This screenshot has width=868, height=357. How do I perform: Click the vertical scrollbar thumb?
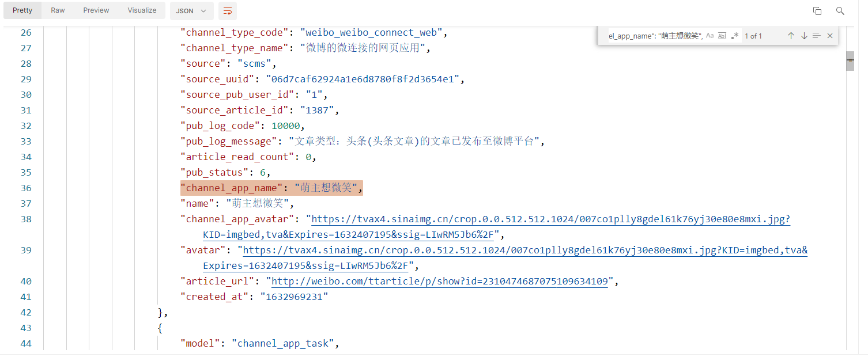point(850,61)
